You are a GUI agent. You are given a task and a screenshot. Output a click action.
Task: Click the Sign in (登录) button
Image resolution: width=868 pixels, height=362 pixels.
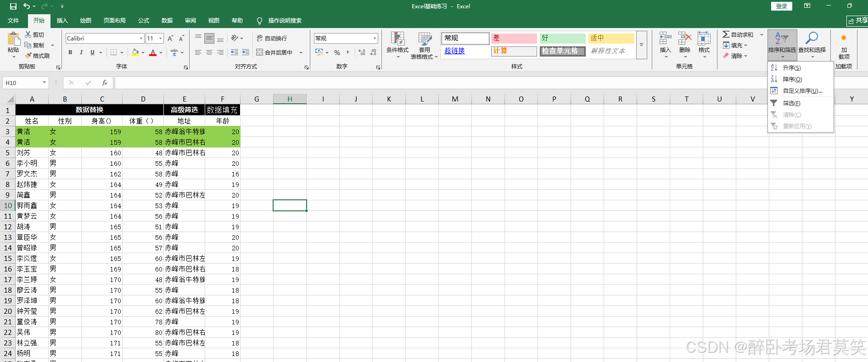coord(782,6)
